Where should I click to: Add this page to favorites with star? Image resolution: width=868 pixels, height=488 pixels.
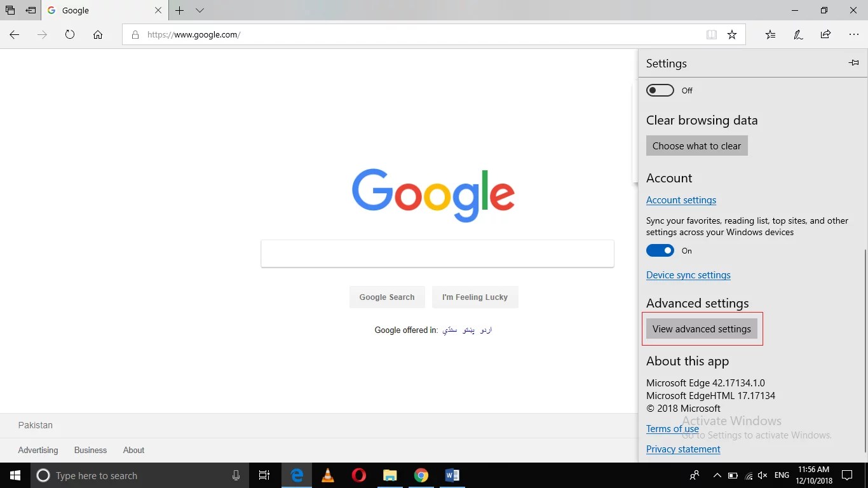(x=732, y=35)
